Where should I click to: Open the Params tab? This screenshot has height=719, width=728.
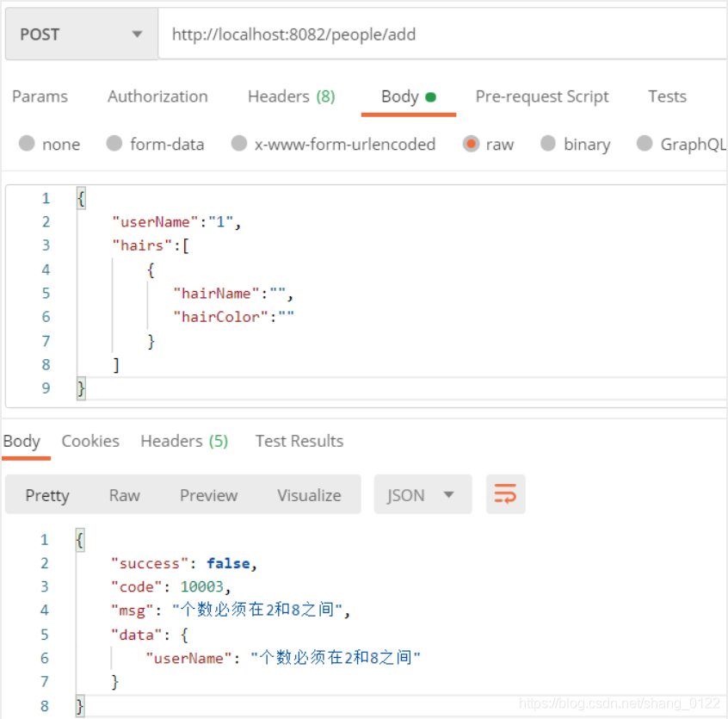click(40, 96)
